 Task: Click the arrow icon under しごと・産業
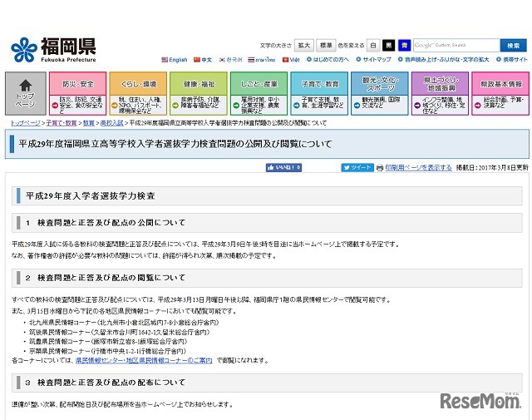coord(236,106)
